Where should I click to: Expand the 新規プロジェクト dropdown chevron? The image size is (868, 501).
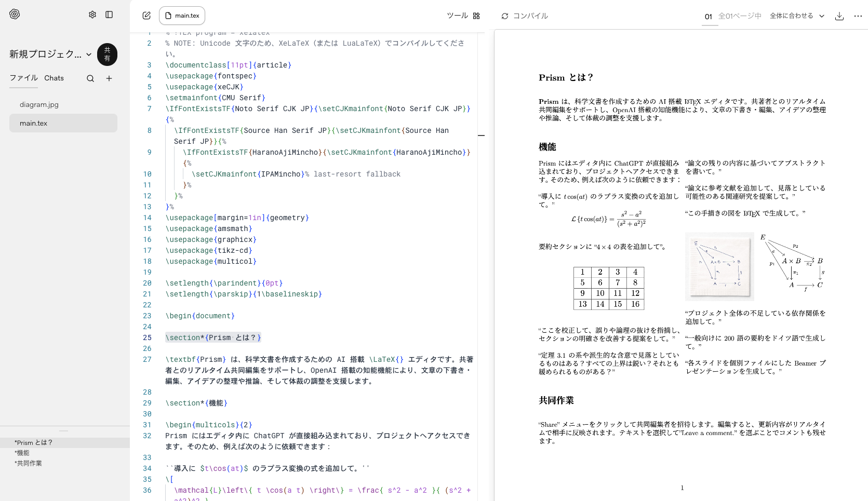(x=89, y=55)
